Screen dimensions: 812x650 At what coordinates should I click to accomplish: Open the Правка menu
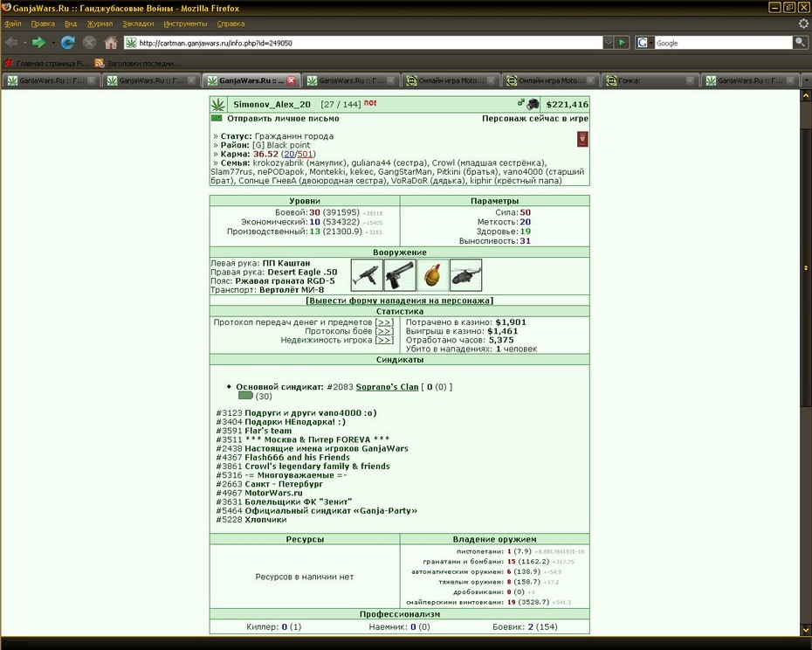(x=43, y=24)
